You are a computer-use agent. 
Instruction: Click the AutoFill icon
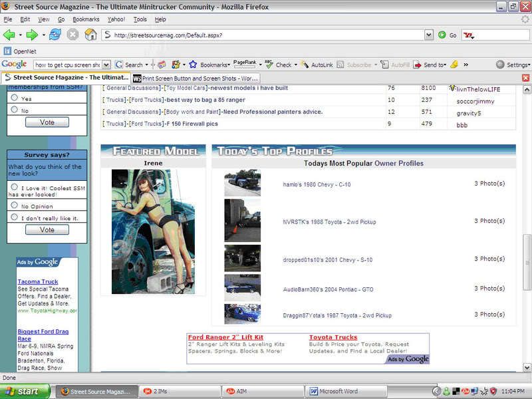[384, 65]
